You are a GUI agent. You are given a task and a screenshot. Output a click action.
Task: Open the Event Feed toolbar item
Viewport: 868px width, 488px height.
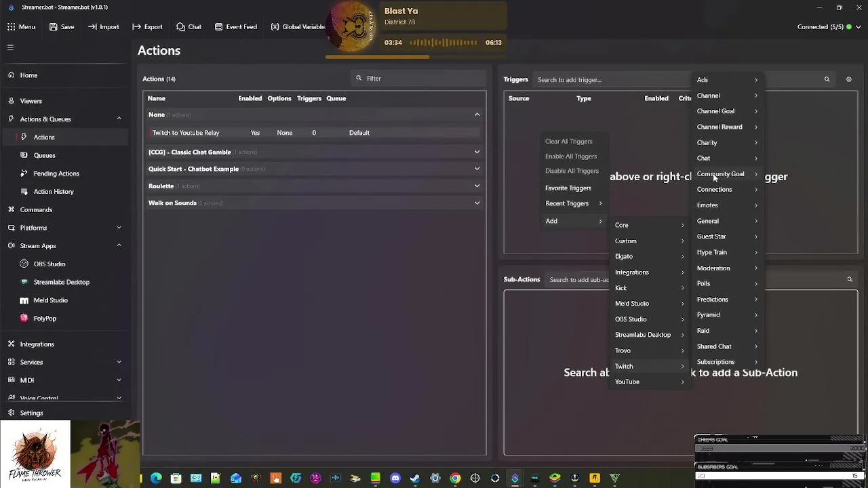(235, 27)
